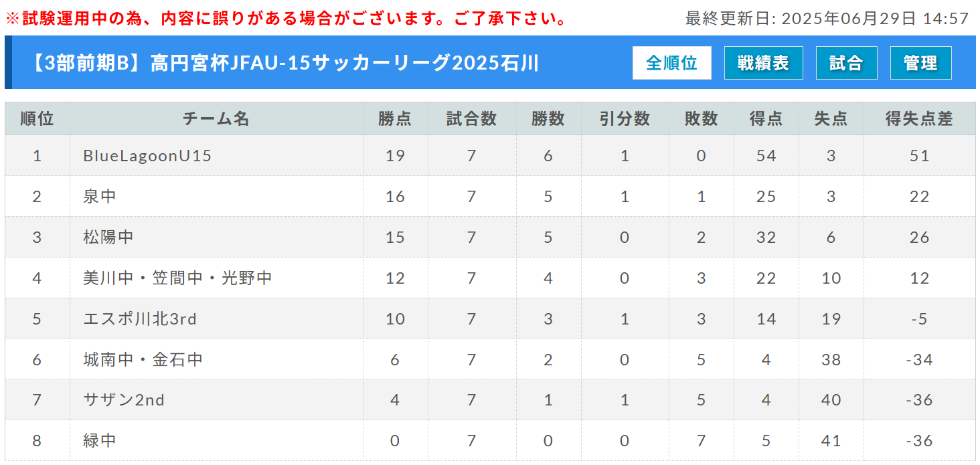The width and height of the screenshot is (980, 465).
Task: Click 城南中・金石中 team name
Action: click(x=143, y=360)
